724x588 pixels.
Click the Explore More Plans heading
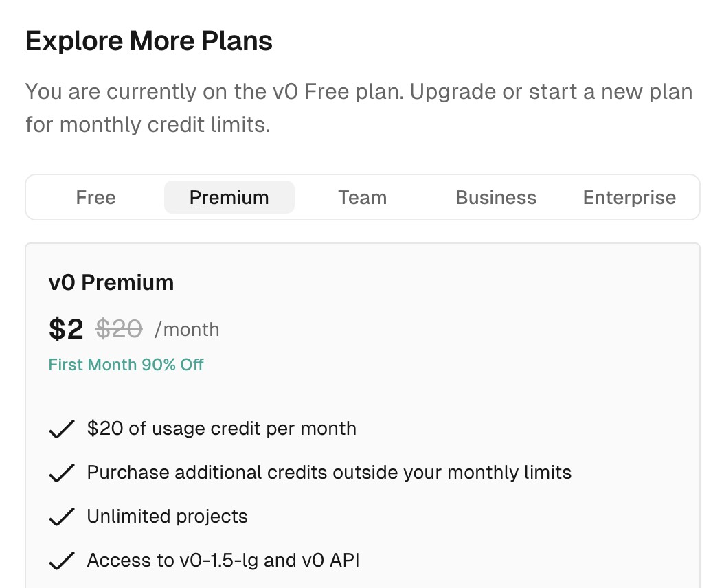pyautogui.click(x=149, y=41)
